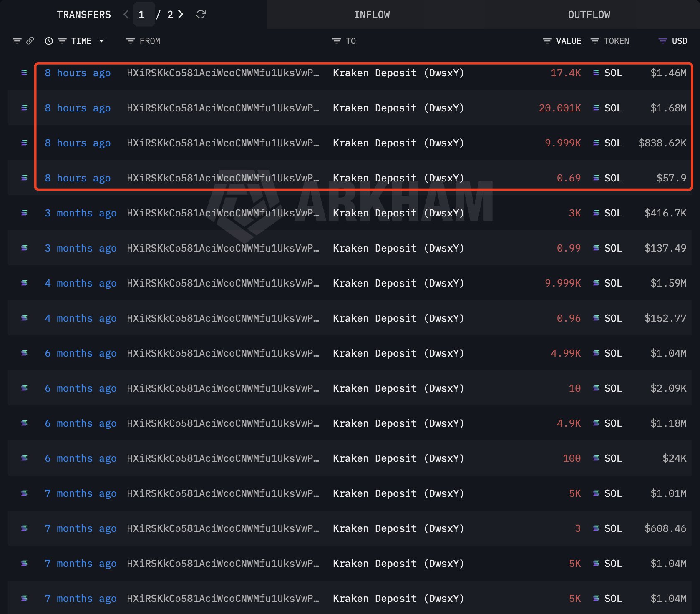Switch to the OUTFLOW tab
This screenshot has width=700, height=614.
click(589, 15)
